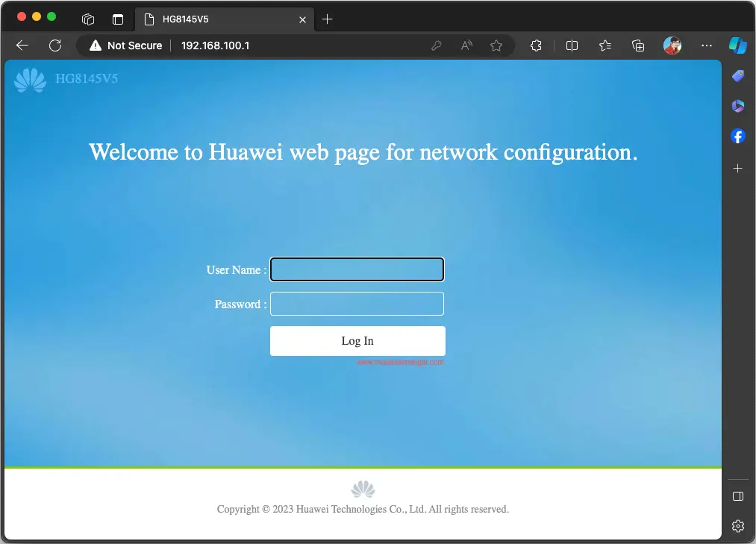Open the saved passwords key icon
This screenshot has width=756, height=544.
(437, 46)
